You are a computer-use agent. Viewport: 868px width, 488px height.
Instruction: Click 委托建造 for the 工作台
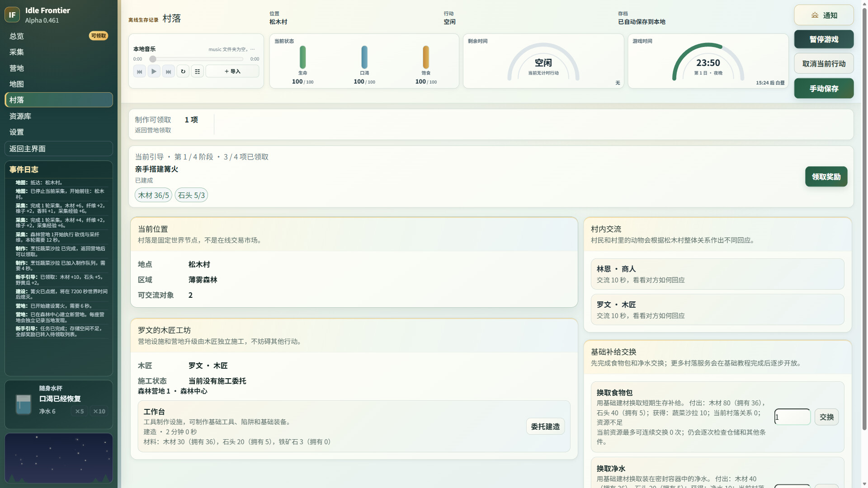coord(545,427)
